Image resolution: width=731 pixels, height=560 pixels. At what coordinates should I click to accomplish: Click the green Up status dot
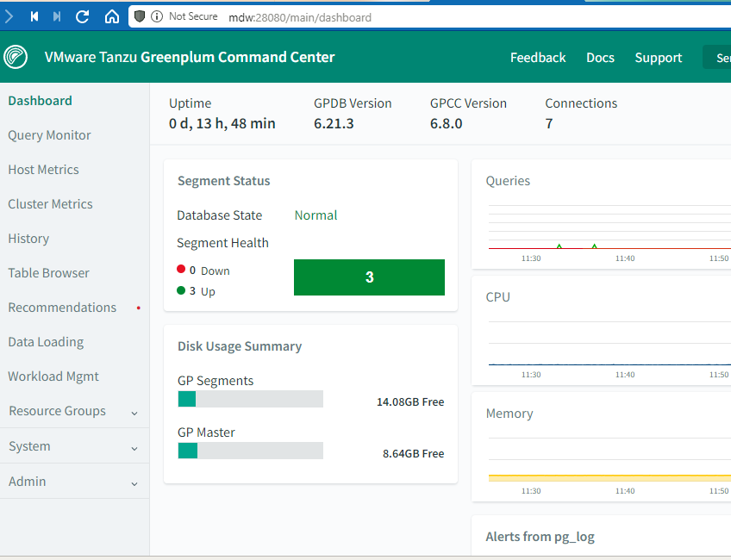tap(181, 290)
